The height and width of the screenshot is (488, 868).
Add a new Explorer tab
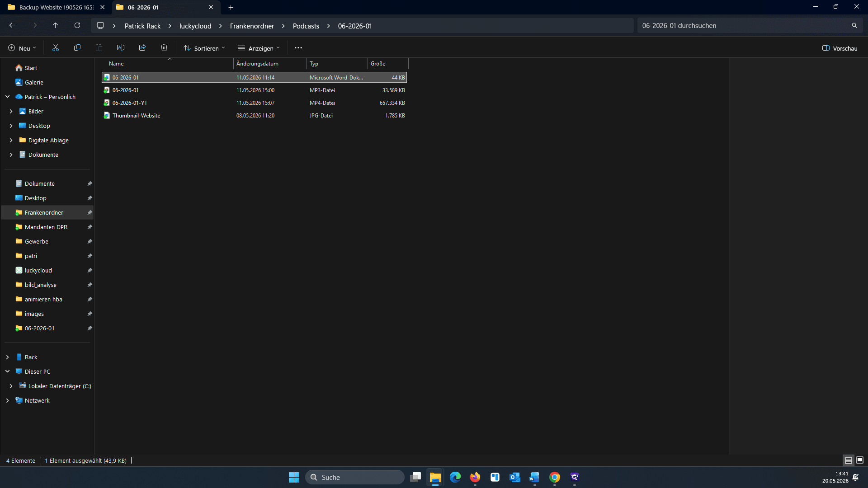pyautogui.click(x=231, y=7)
